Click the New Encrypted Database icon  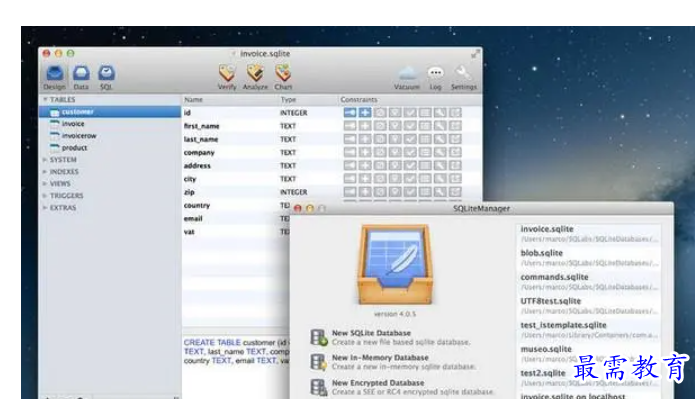coord(319,387)
